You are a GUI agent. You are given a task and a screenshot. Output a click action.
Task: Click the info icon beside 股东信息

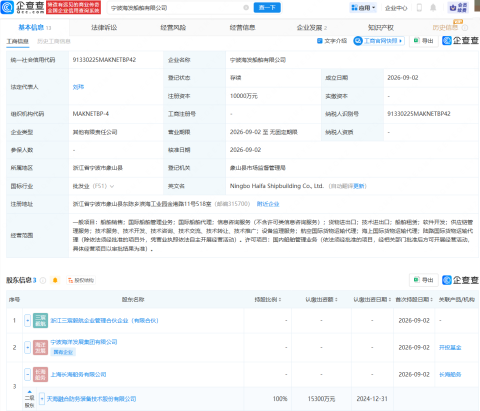pos(43,280)
